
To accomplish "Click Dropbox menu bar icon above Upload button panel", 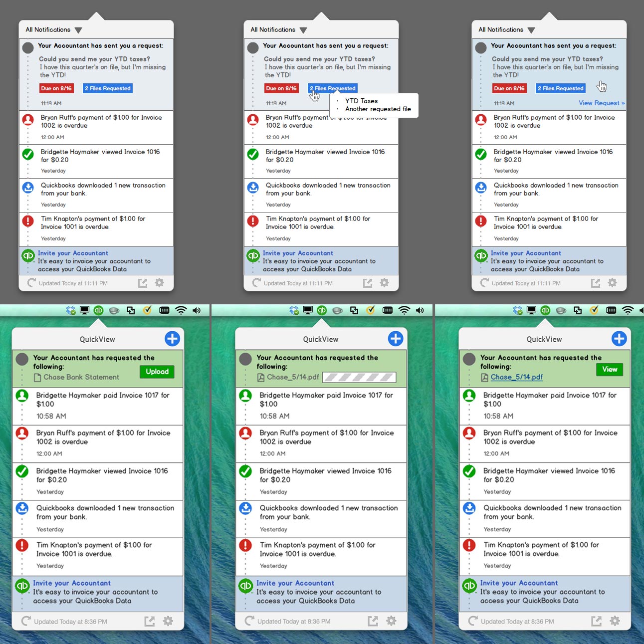I will pos(71,310).
